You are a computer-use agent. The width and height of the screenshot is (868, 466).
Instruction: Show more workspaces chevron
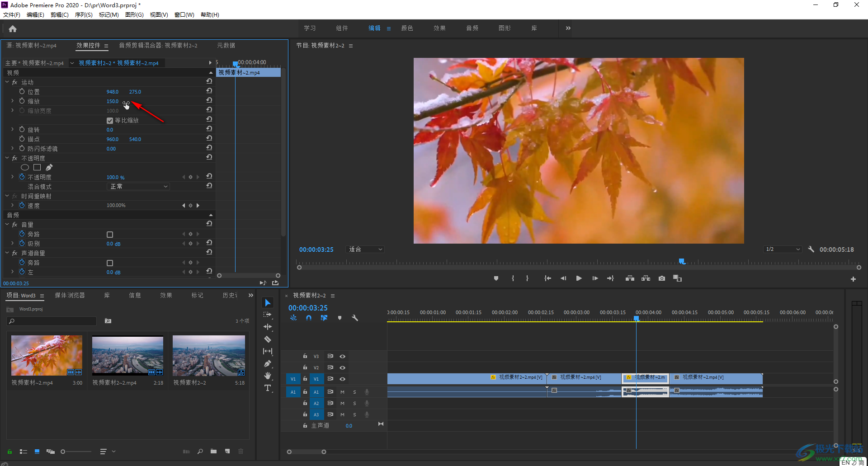[x=568, y=28]
